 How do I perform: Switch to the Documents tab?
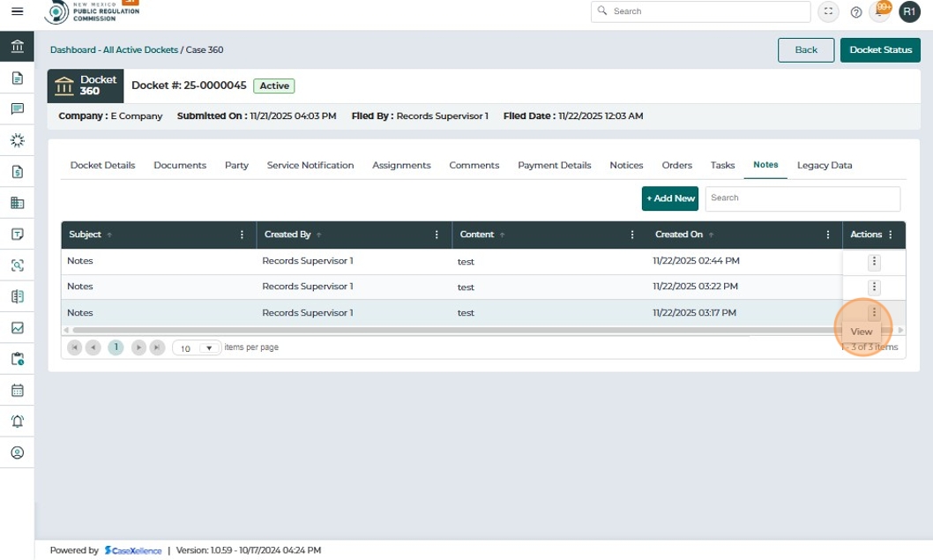tap(180, 166)
